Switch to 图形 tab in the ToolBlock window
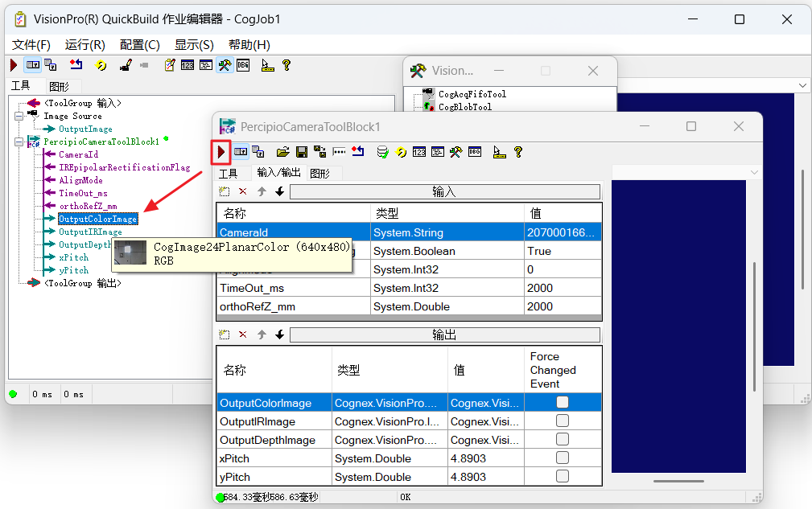The image size is (812, 509). click(320, 174)
